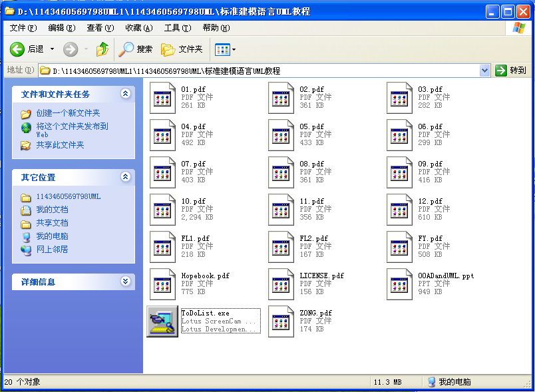Select the FY.pdf file icon
The height and width of the screenshot is (392, 535).
[x=399, y=247]
